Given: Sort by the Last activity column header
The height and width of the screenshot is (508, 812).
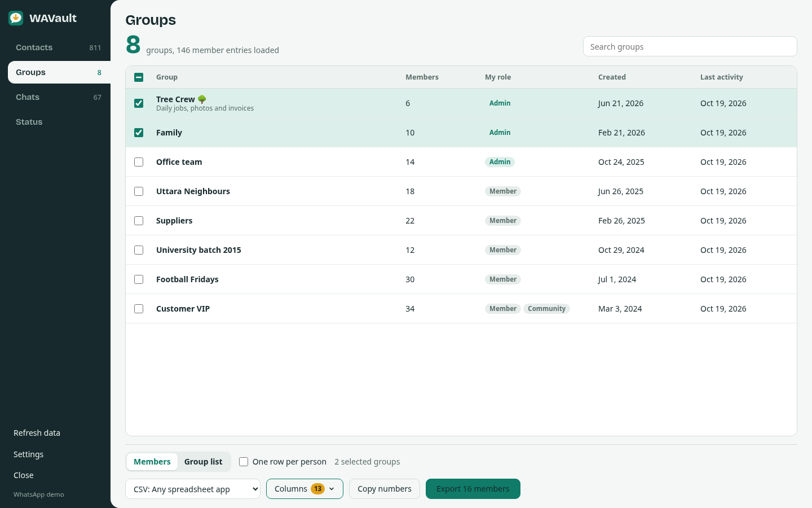Looking at the screenshot, I should pyautogui.click(x=722, y=77).
